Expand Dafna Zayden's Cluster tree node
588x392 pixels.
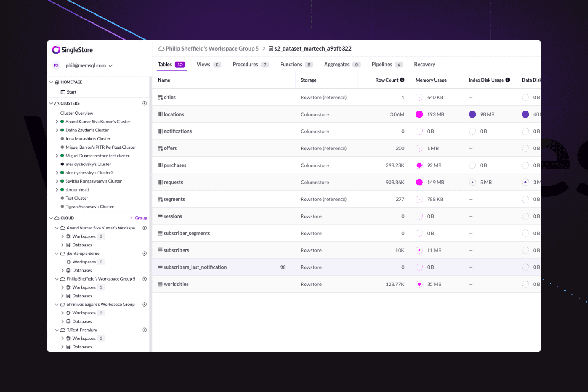(57, 130)
